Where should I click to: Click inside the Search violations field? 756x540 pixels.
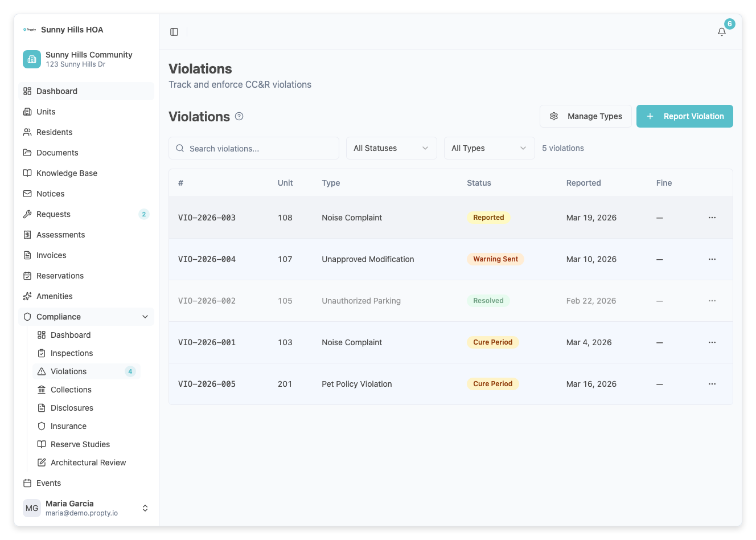pos(253,148)
